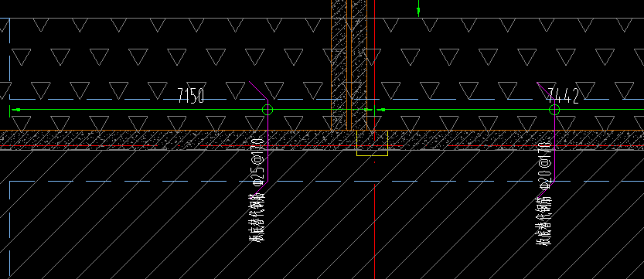Click green dimension arrowhead at far left
Image resolution: width=644 pixels, height=279 pixels.
(x=16, y=110)
